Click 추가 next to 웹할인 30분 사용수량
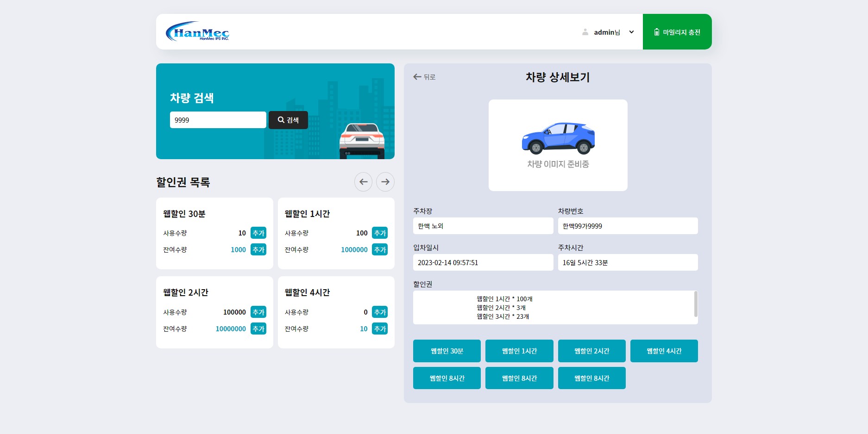 pos(258,233)
